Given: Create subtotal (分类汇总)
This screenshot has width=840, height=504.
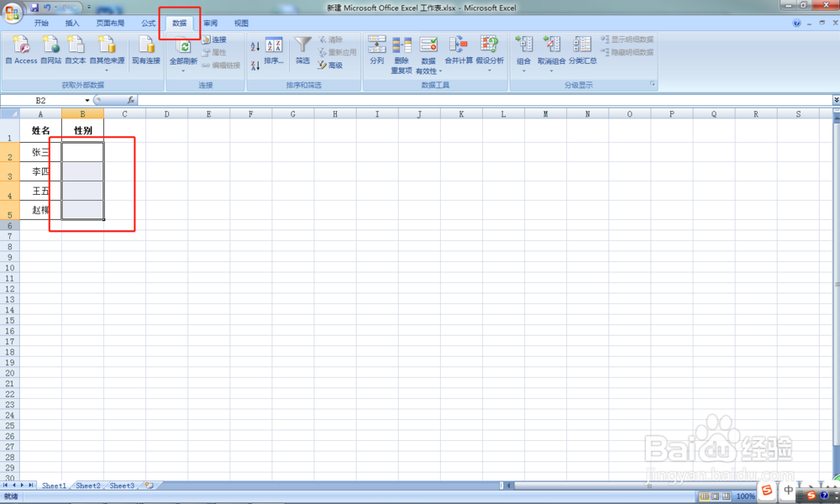Looking at the screenshot, I should [582, 50].
